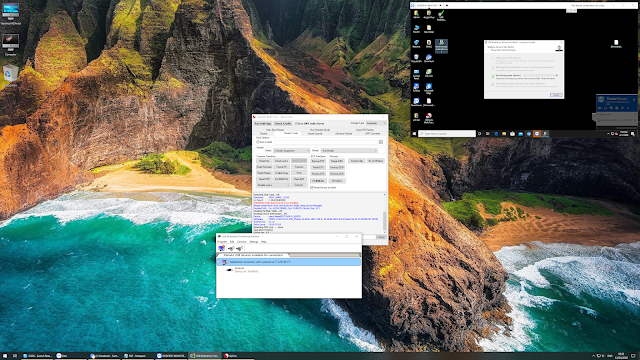Open the TeamViewer DESKTOP taskbar item
Viewport: 640px width, 360px height.
[171, 356]
